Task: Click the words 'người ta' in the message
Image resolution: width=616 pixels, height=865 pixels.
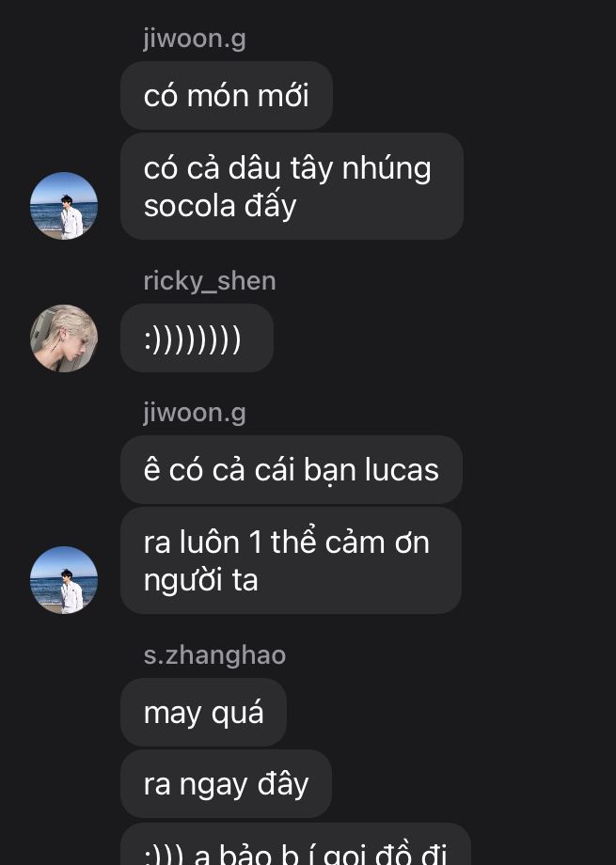Action: (201, 581)
